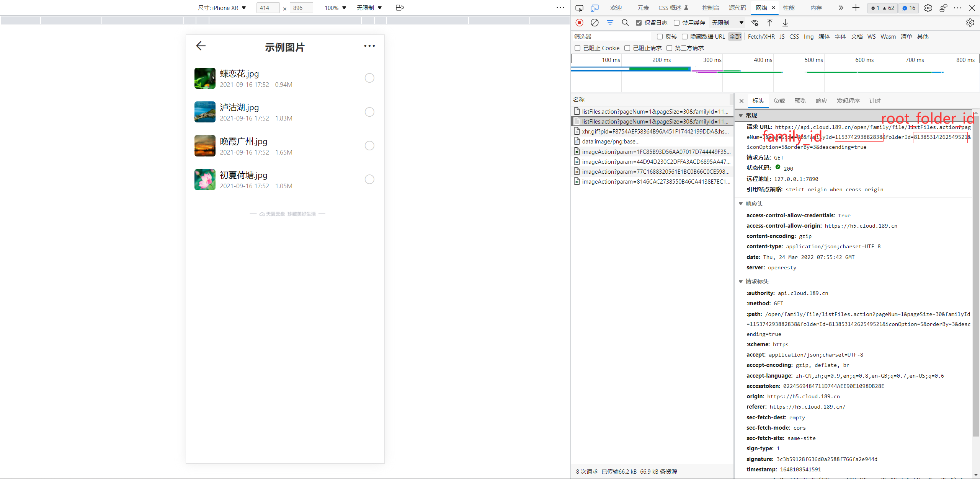This screenshot has width=980, height=479.
Task: Click the record network log button
Action: point(579,23)
